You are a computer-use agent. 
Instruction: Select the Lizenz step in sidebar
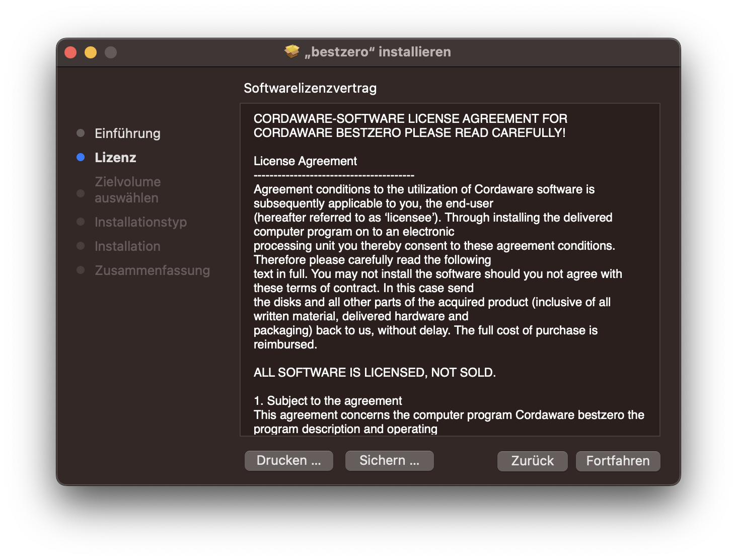point(115,158)
